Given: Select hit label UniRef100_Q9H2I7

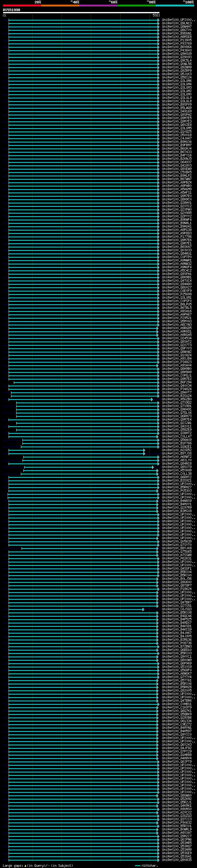Looking at the screenshot, I should click(177, 836).
